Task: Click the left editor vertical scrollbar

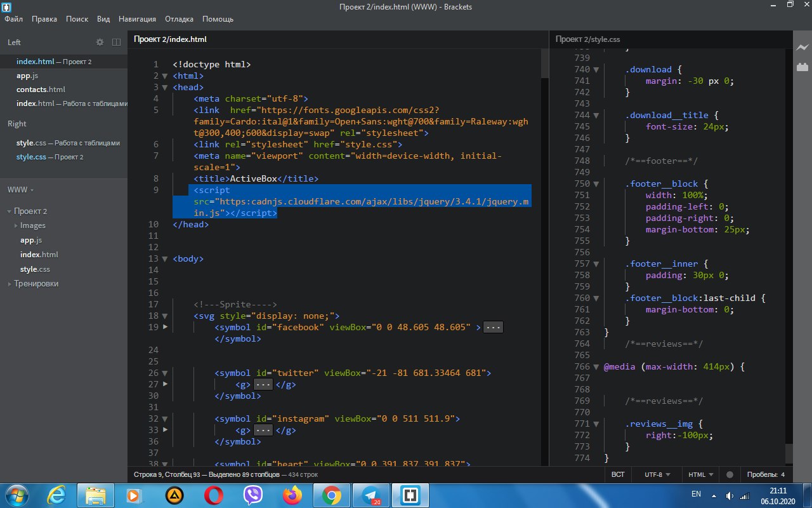Action: pyautogui.click(x=545, y=63)
